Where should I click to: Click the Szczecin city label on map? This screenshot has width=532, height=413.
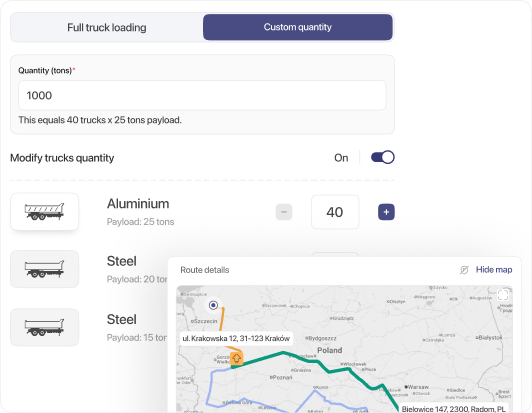[x=204, y=321]
